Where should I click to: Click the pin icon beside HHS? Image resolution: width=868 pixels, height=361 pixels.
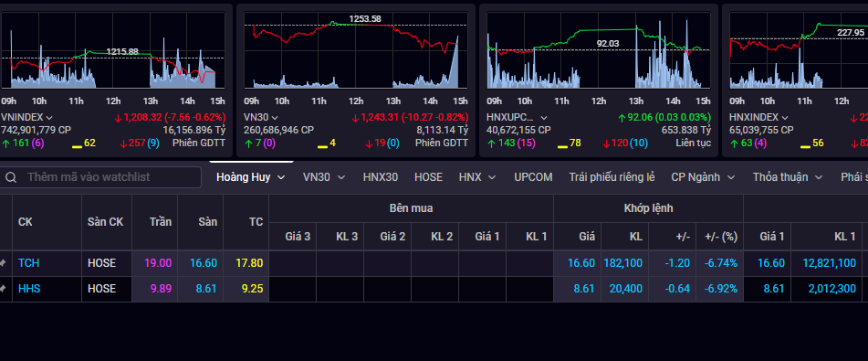(x=4, y=289)
